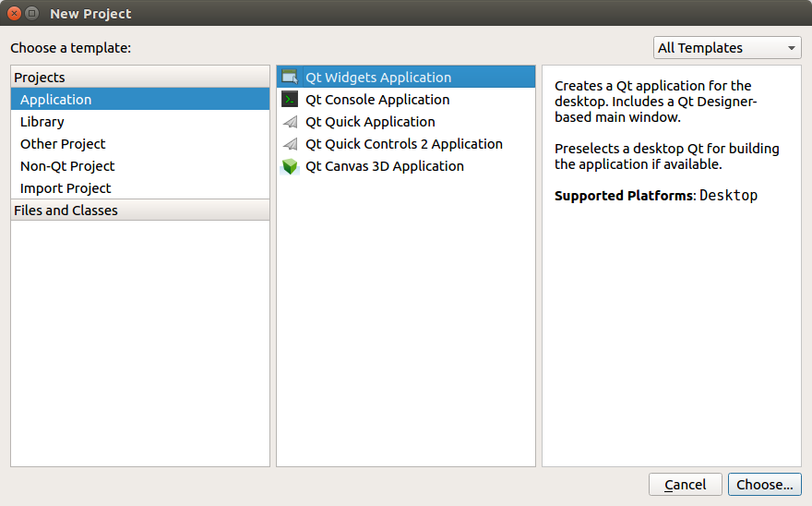Select Qt Widgets Application template text
This screenshot has height=506, width=812.
coord(378,78)
